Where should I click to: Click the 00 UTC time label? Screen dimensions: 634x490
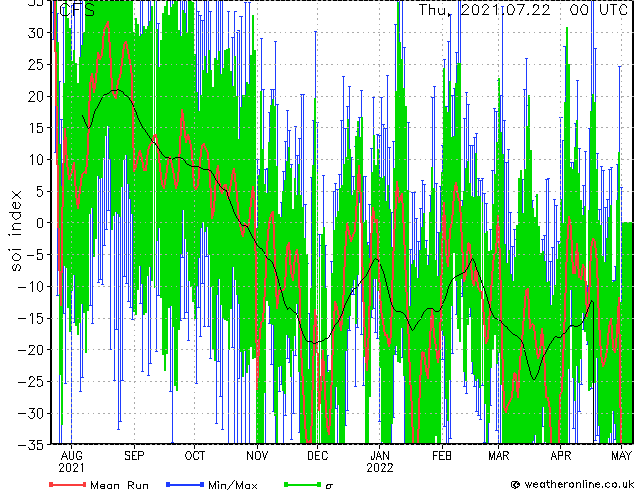coord(598,10)
